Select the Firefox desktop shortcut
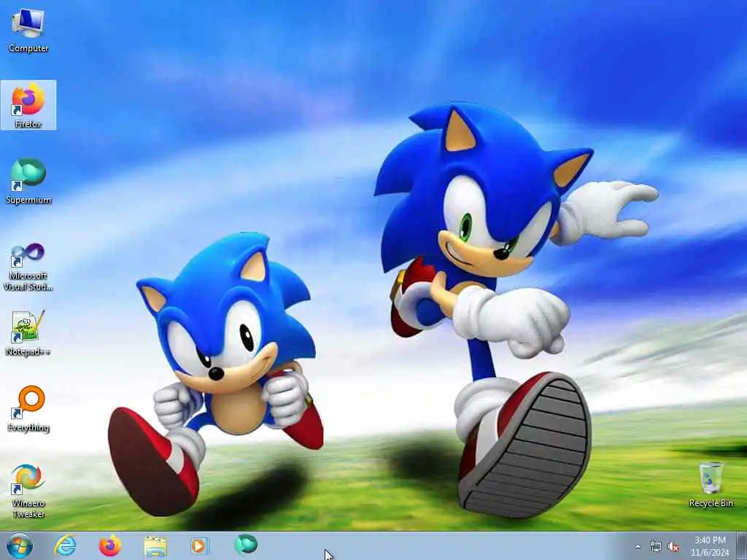747x560 pixels. 28,105
